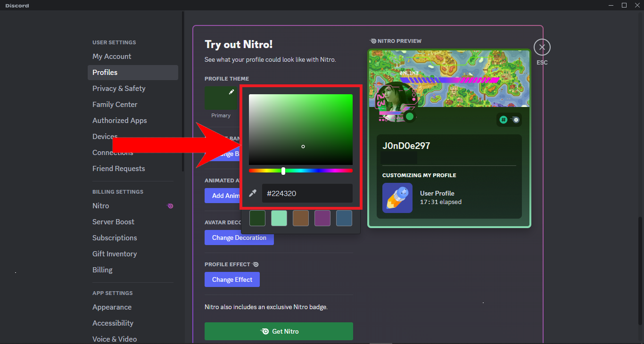Click the "Nitro also includes an exclusive Nitro badge" text

coord(266,307)
